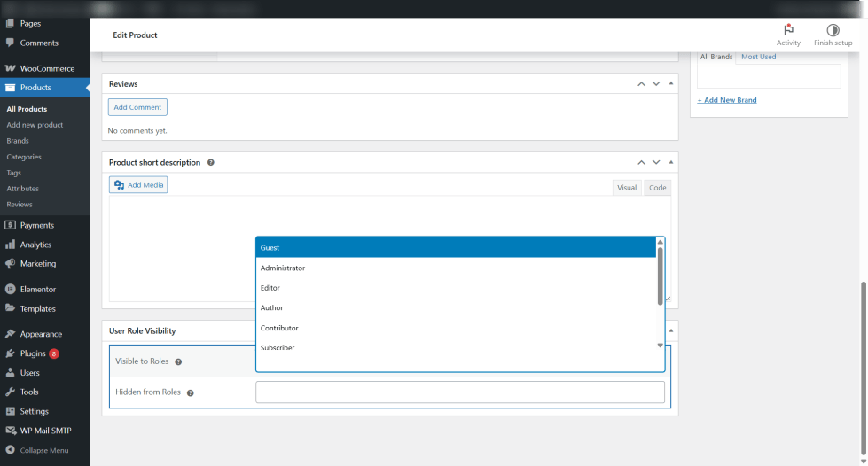
Task: Click the Plugins plug icon
Action: 10,353
